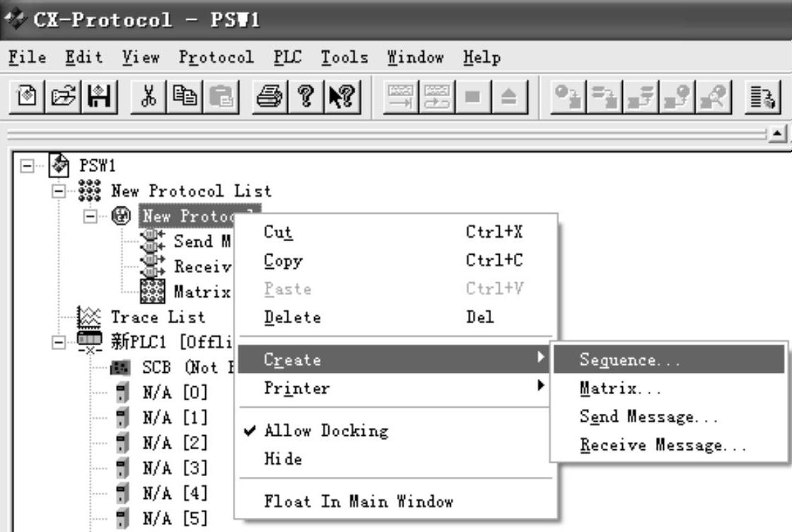Click the last toolbar icon with list and arrow
Image resolution: width=792 pixels, height=532 pixels.
tap(762, 96)
